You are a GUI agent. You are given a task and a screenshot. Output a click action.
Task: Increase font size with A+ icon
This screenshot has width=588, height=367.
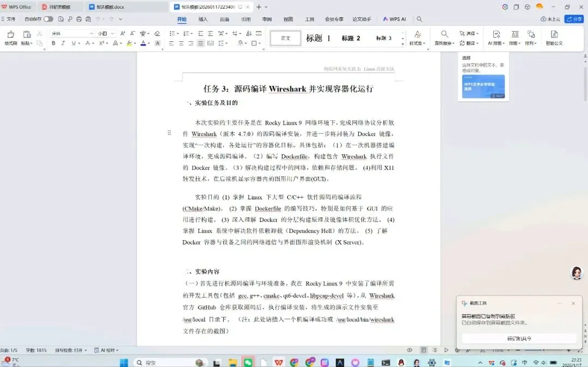coord(122,33)
